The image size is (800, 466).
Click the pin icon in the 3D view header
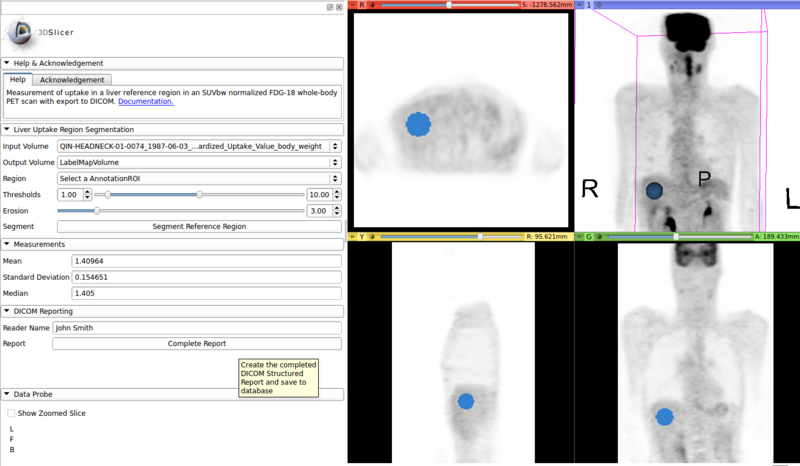click(579, 5)
